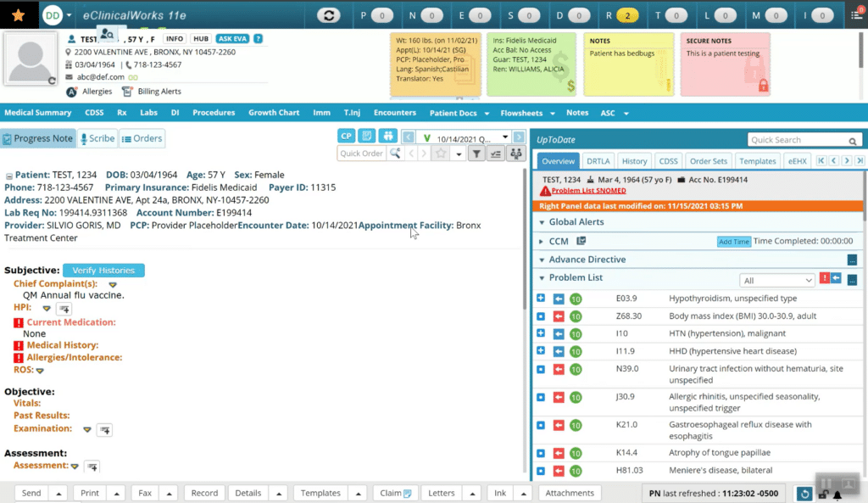Screen dimensions: 868x503
Task: Click the star favorites icon in top-left
Action: [x=19, y=15]
